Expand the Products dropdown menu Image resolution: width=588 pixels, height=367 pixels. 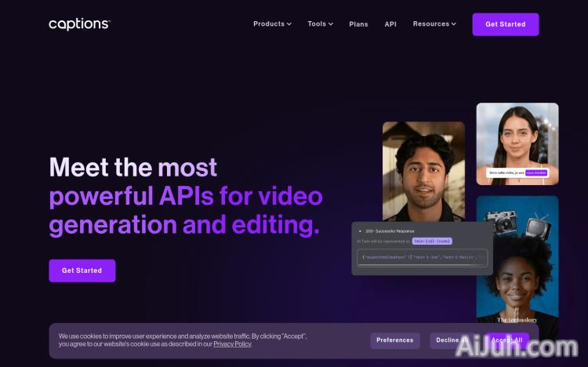tap(272, 24)
